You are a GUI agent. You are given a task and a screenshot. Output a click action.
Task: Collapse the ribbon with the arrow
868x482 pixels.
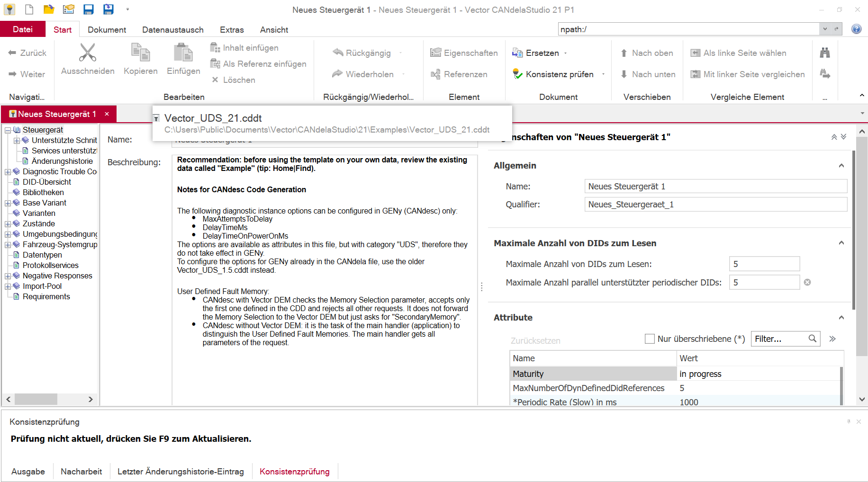862,96
